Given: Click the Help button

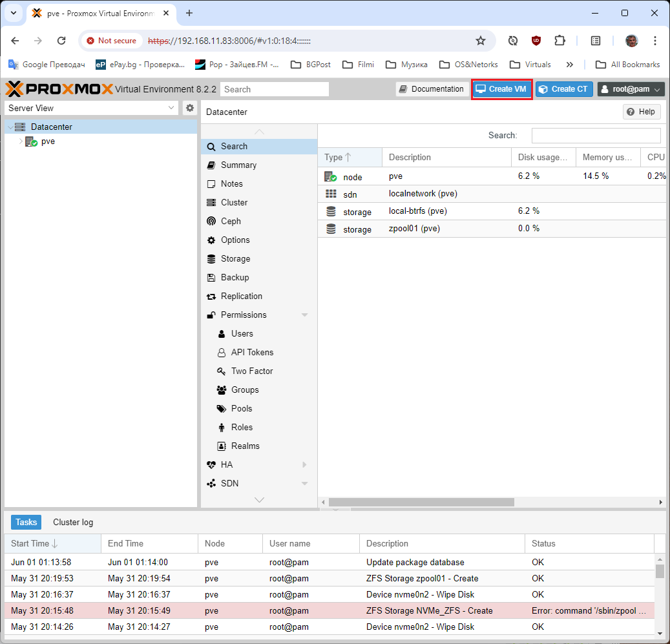Looking at the screenshot, I should (x=642, y=112).
